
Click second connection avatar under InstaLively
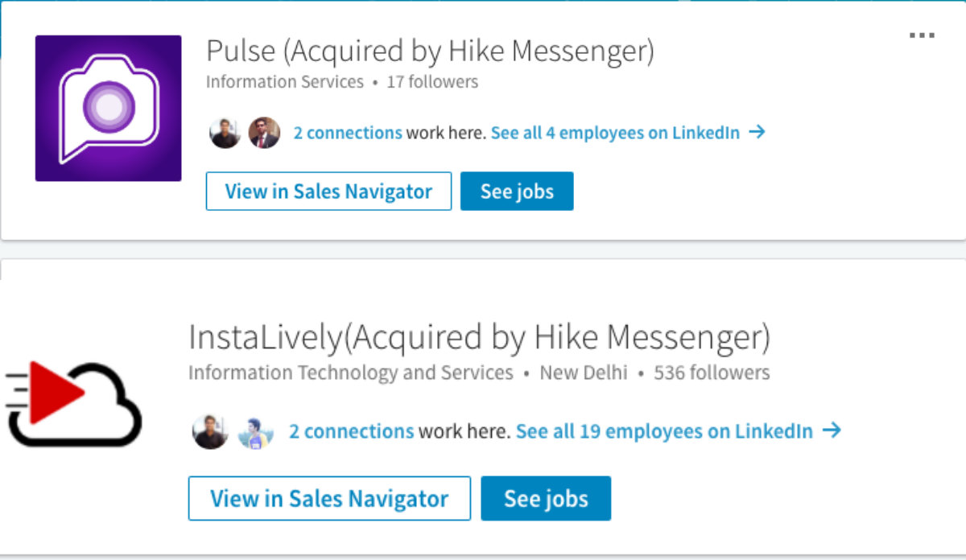click(256, 432)
